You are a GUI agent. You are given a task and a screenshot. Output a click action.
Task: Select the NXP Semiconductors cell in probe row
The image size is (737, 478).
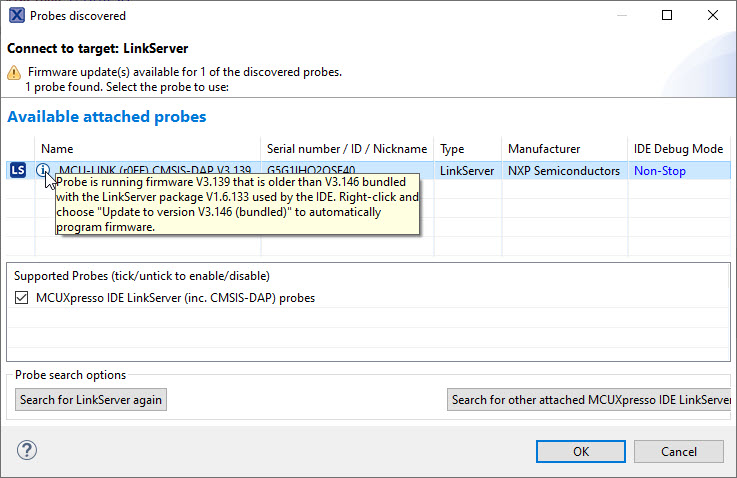(563, 171)
